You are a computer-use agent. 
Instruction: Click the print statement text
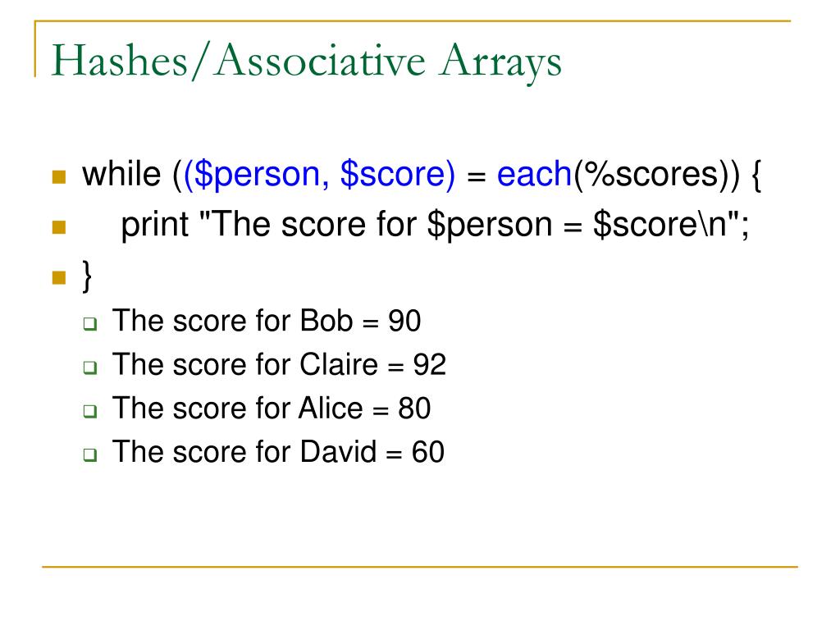[435, 225]
